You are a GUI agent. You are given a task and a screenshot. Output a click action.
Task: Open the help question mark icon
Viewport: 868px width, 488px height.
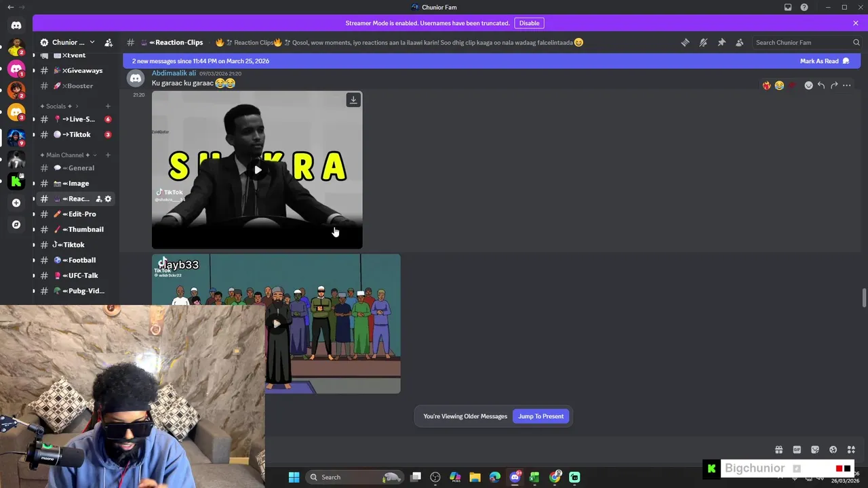pos(804,7)
